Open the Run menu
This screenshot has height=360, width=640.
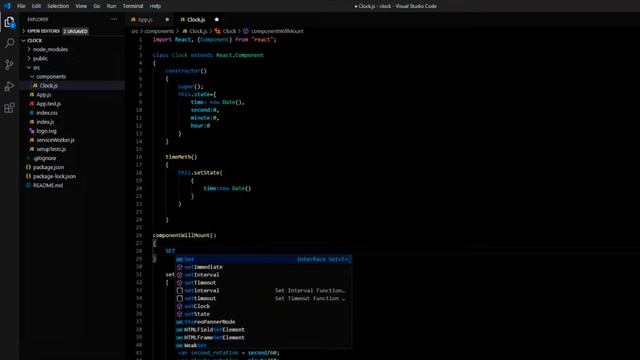(x=111, y=6)
